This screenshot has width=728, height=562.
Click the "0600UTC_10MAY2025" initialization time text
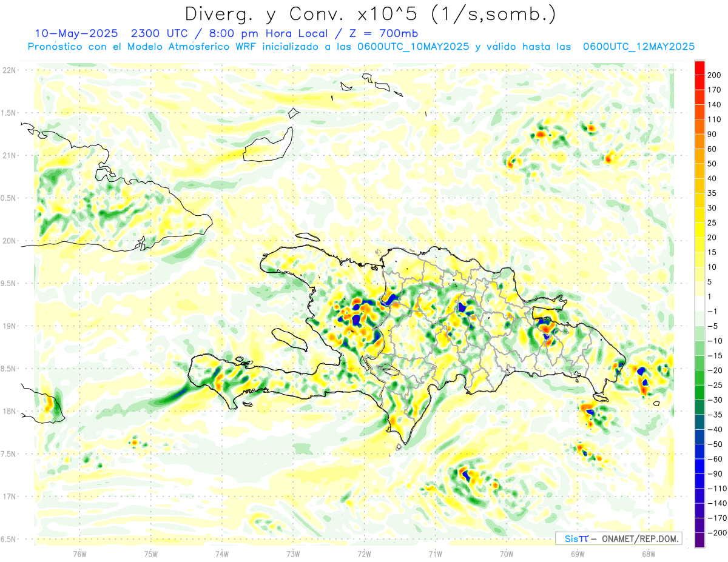(x=413, y=47)
